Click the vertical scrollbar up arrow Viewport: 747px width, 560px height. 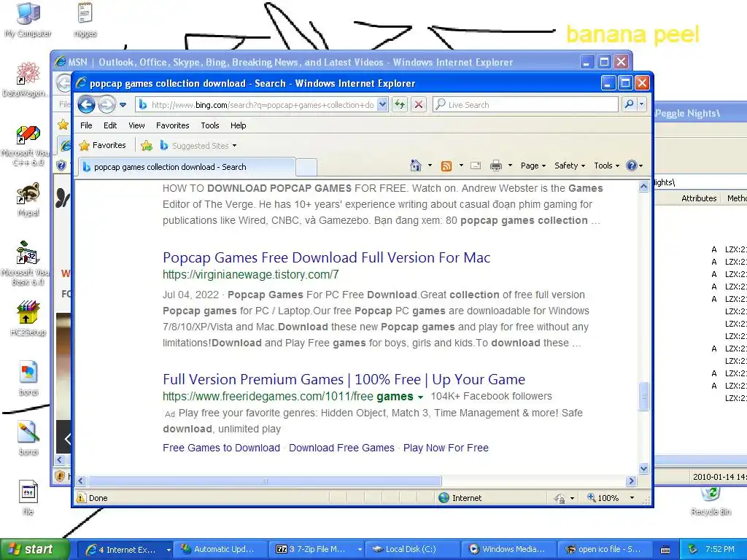point(643,187)
